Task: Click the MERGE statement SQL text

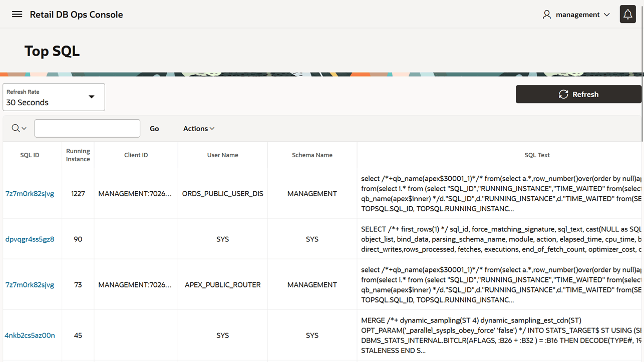Action: click(x=501, y=335)
